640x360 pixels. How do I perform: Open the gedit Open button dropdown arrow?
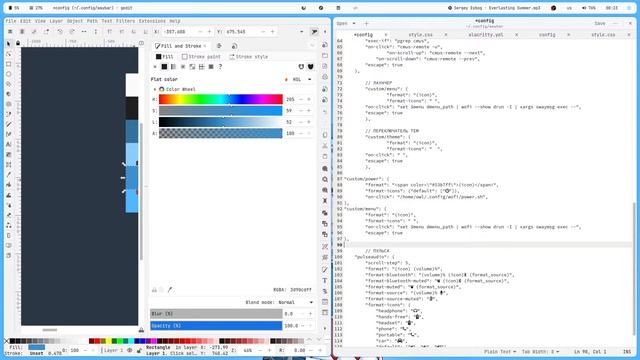coord(354,23)
